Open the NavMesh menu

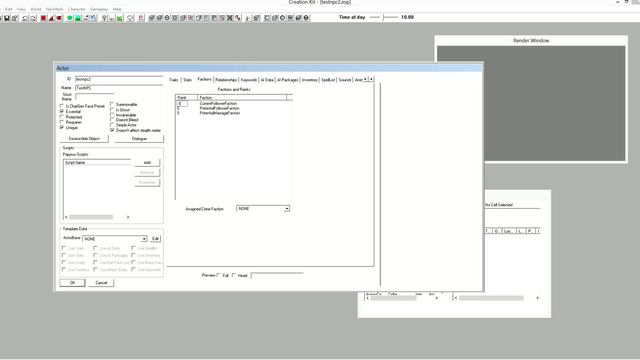click(54, 9)
